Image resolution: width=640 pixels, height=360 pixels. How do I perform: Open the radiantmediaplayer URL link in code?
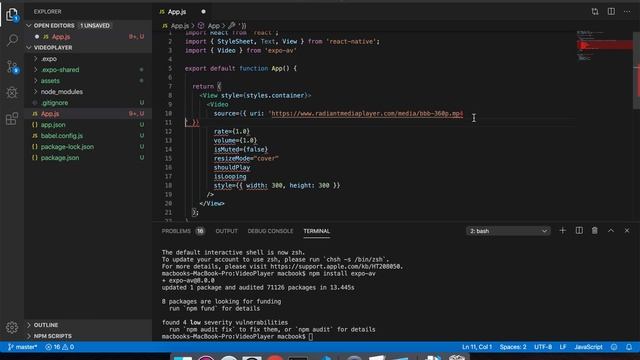click(367, 113)
